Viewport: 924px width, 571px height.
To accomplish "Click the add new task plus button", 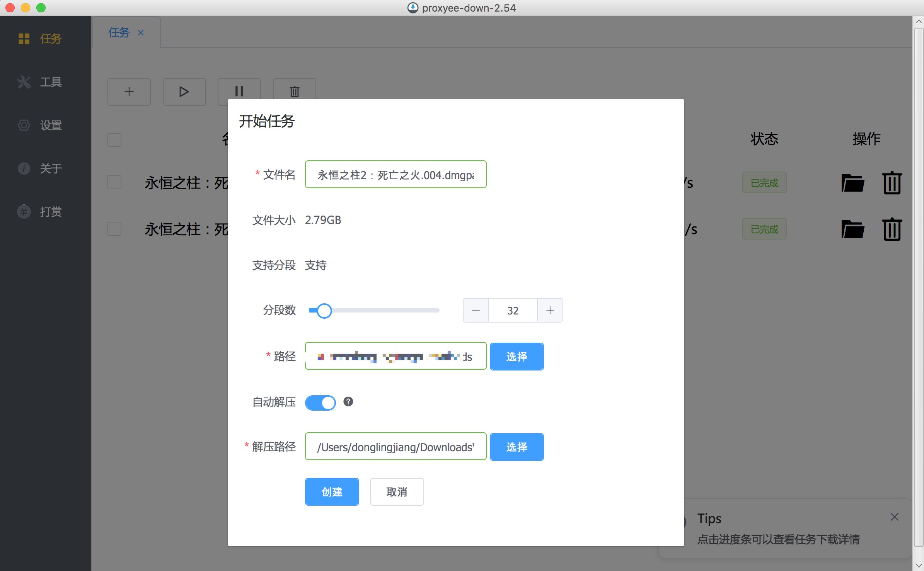I will (x=129, y=92).
